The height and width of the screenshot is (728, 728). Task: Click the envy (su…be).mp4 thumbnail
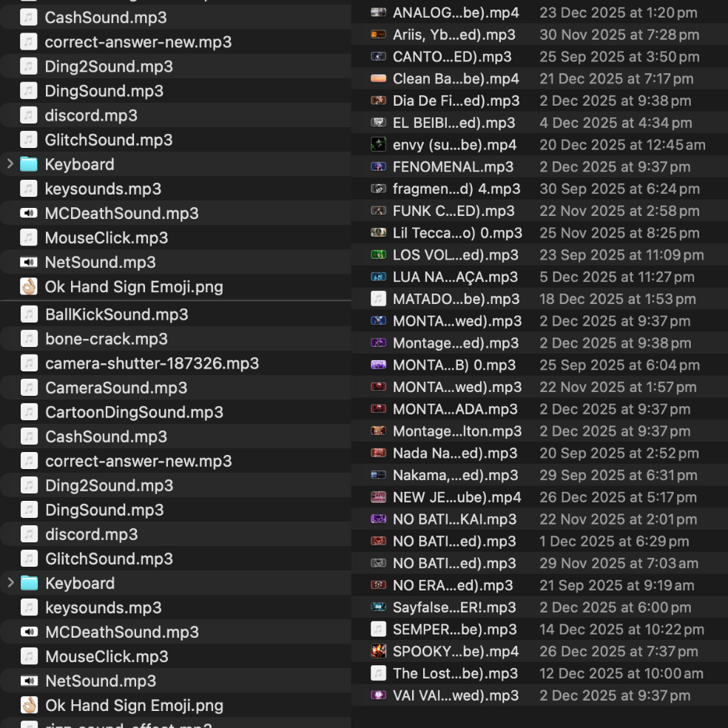378,145
